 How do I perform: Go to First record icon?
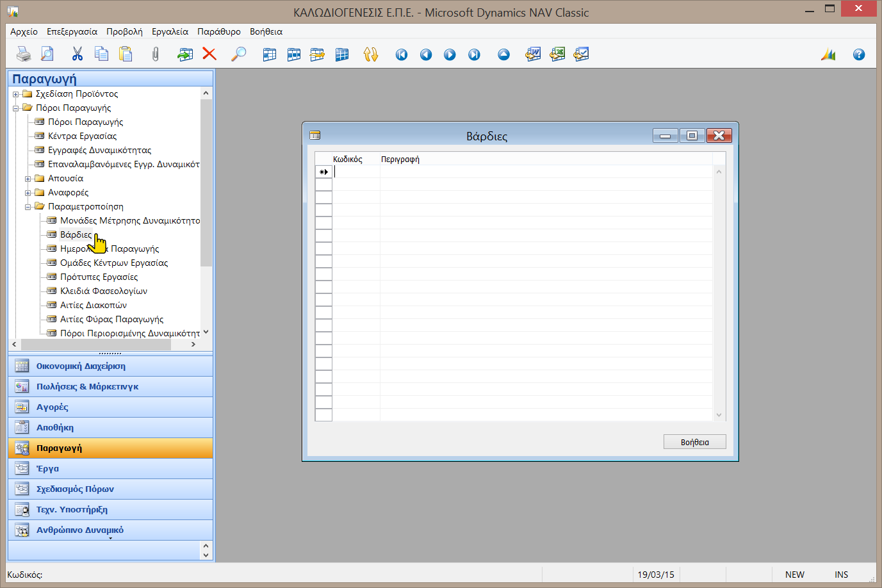[x=402, y=54]
